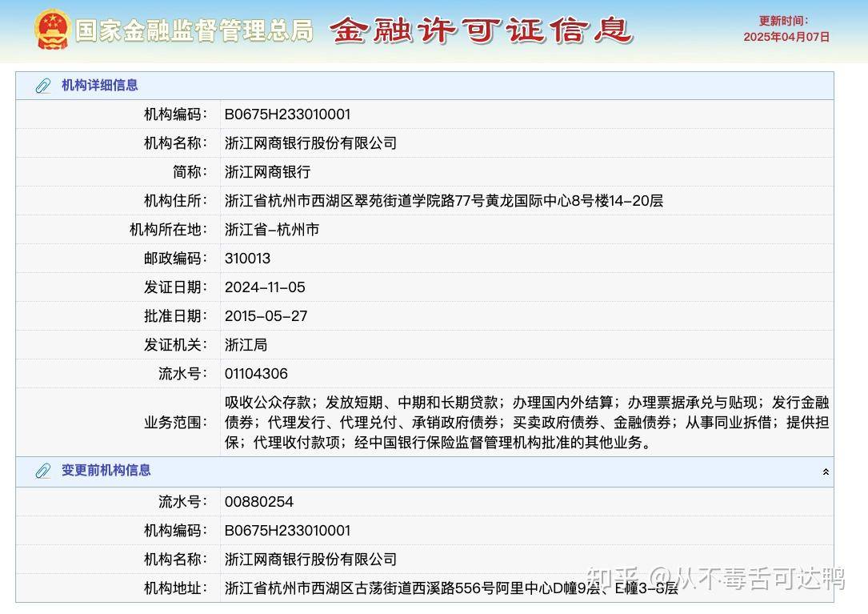Click the 机构详细信息 section header
This screenshot has height=614, width=868.
tap(425, 86)
